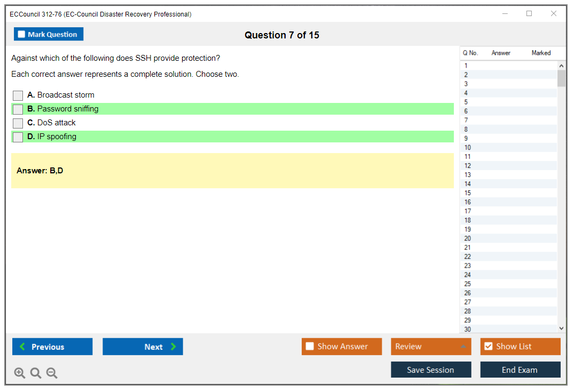Maximize the exam window
The image size is (574, 392).
529,14
